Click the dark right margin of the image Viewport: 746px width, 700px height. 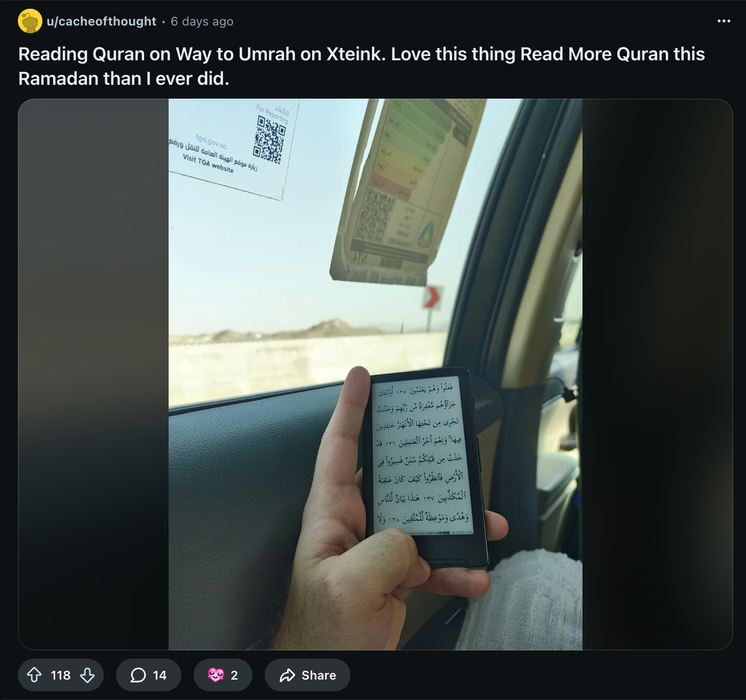click(x=657, y=374)
